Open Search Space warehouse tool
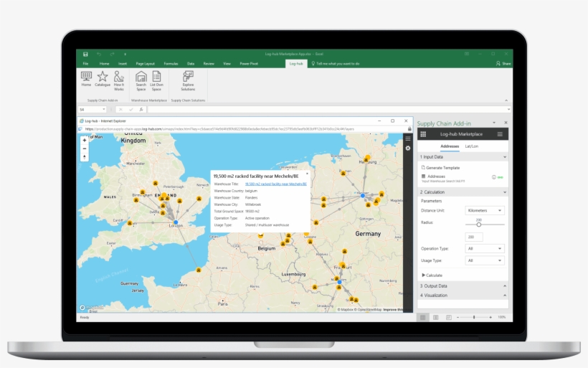The width and height of the screenshot is (588, 368). click(141, 80)
